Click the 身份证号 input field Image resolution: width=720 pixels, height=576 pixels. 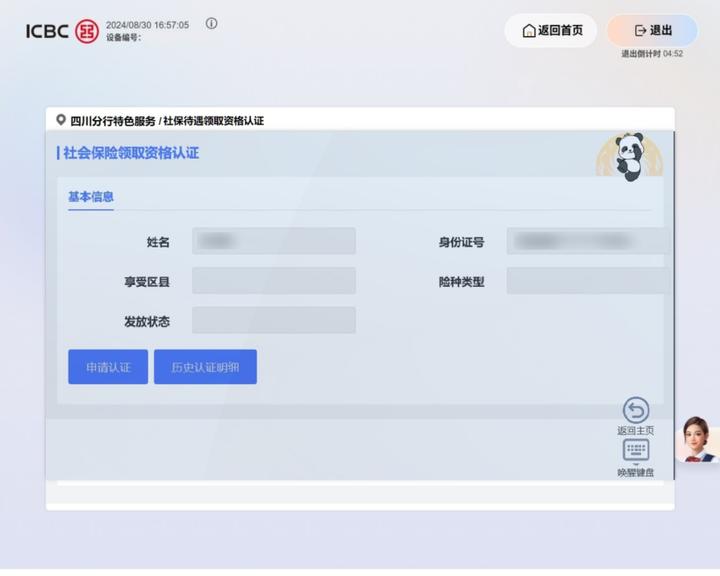coord(586,241)
